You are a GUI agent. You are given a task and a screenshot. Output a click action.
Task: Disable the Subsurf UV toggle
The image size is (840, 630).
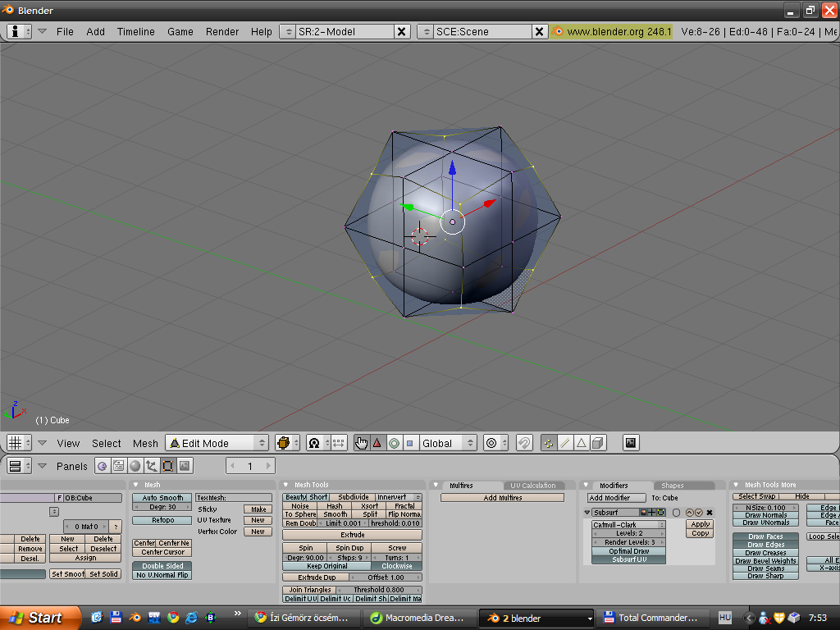(628, 559)
